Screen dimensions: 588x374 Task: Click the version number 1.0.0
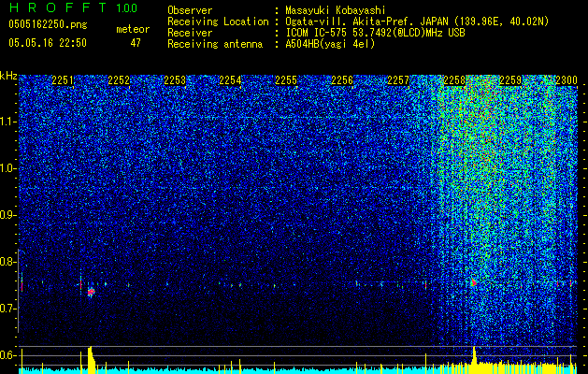coord(127,7)
